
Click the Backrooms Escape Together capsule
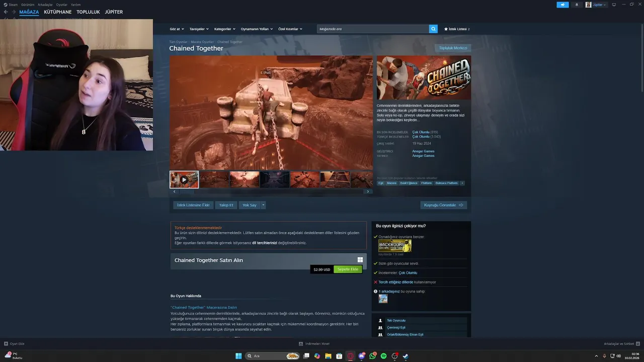[395, 245]
